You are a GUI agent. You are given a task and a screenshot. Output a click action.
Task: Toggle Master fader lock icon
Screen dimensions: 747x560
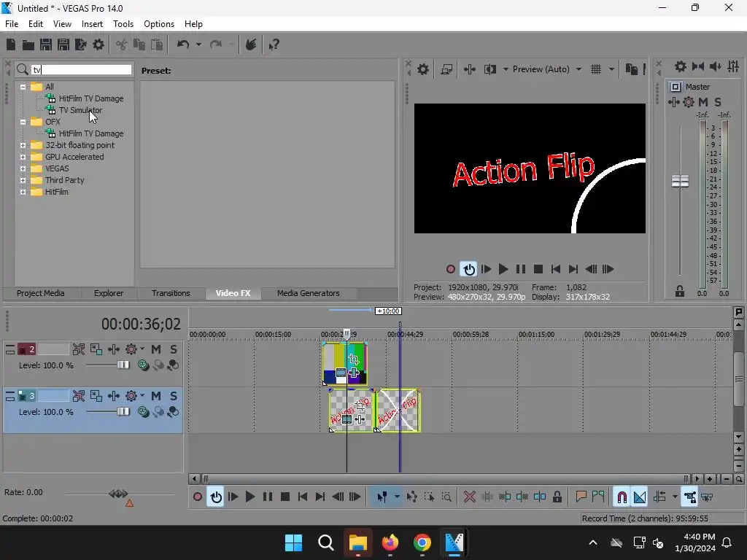click(680, 291)
